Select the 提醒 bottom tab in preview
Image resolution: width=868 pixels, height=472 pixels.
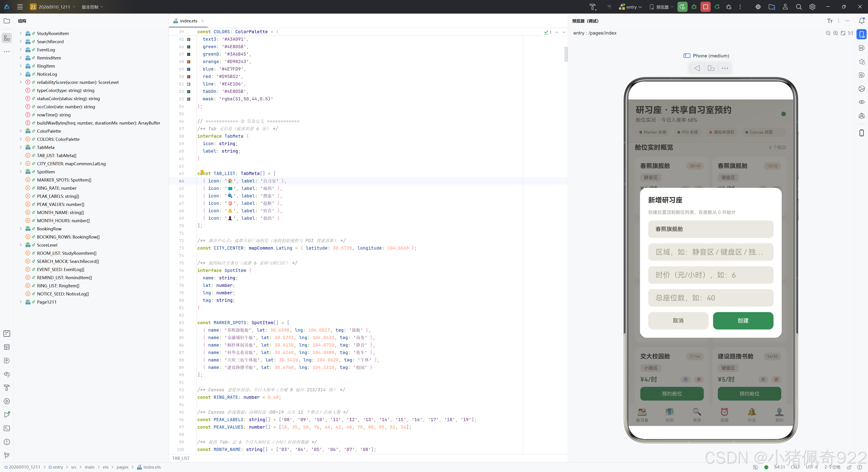click(724, 415)
